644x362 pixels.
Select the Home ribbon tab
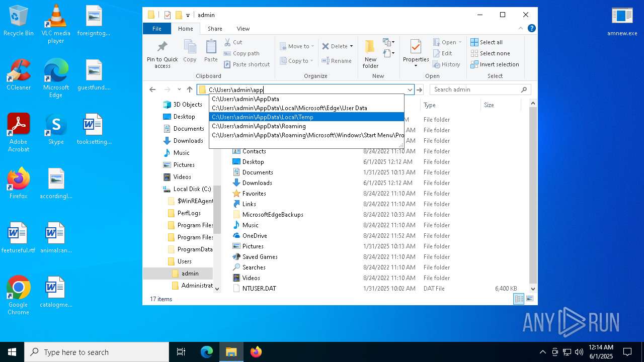(x=185, y=29)
